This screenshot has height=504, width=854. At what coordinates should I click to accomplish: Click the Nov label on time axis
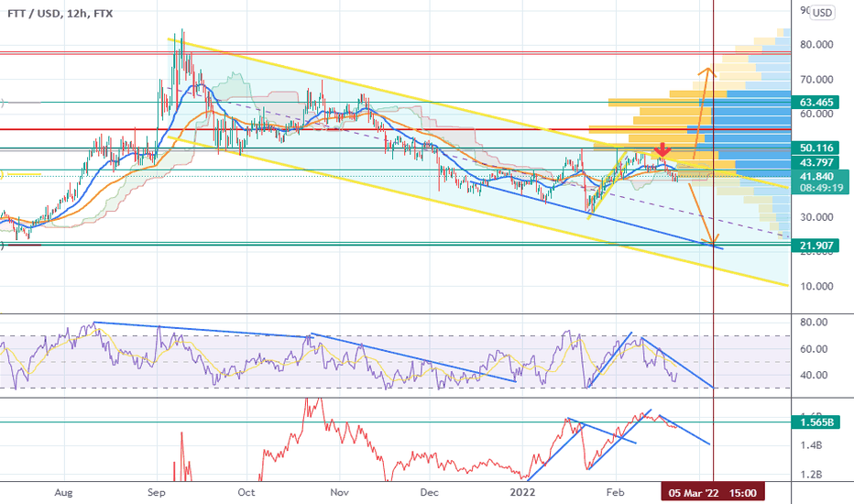339,493
